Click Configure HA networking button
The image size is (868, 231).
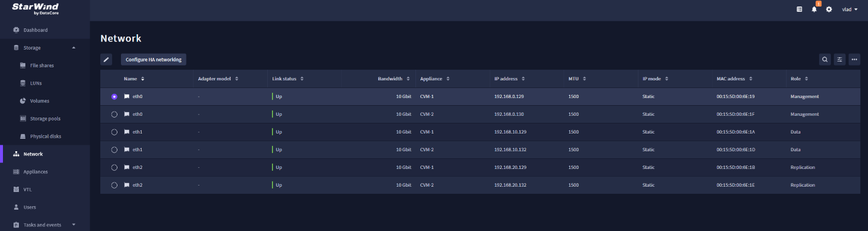click(153, 59)
